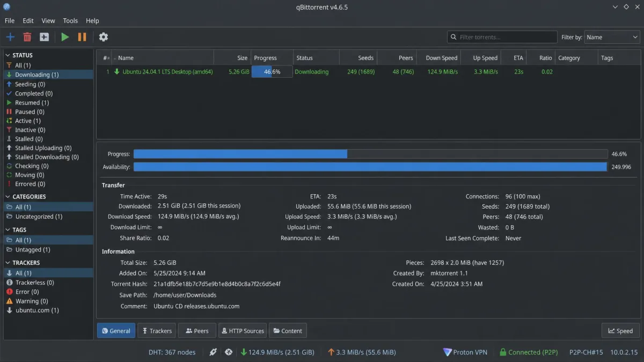This screenshot has width=644, height=362.
Task: Toggle alternative speed limits icon
Action: [x=229, y=352]
